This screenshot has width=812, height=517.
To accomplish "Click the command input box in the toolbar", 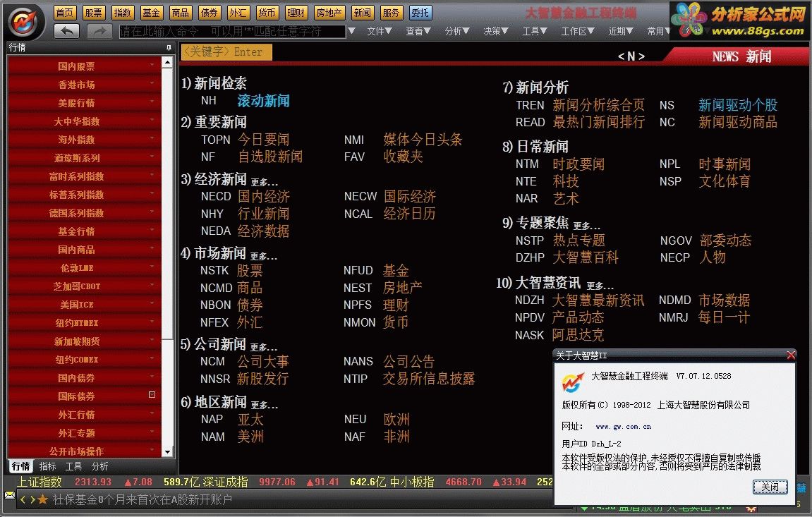I will click(x=232, y=31).
